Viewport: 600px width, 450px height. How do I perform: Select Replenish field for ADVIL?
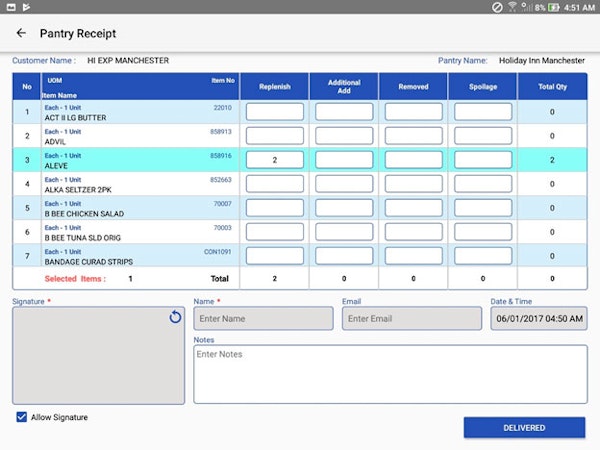(275, 136)
